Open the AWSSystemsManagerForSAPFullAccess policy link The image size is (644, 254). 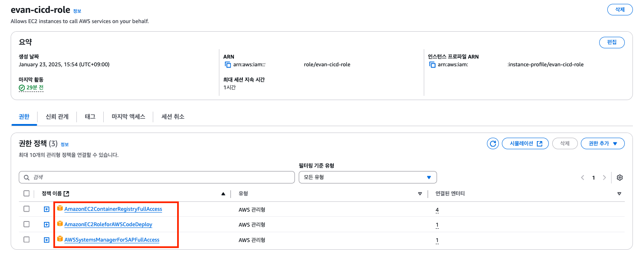point(112,240)
